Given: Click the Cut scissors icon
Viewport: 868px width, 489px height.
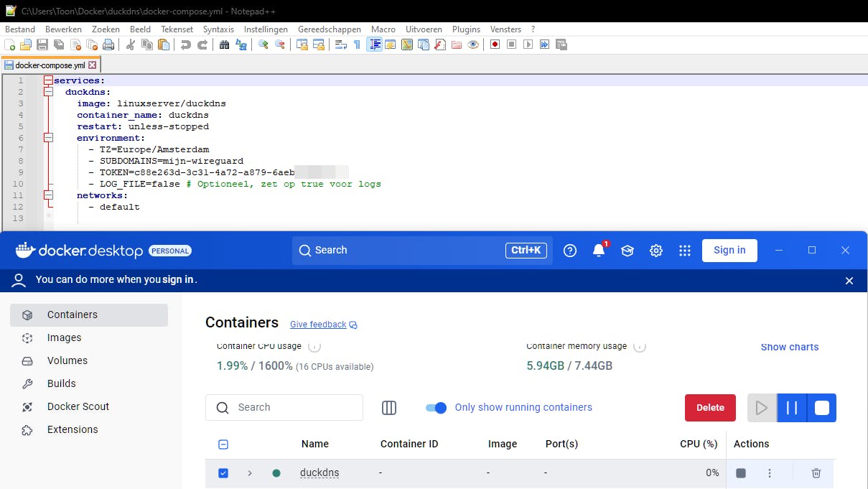Looking at the screenshot, I should pyautogui.click(x=130, y=45).
